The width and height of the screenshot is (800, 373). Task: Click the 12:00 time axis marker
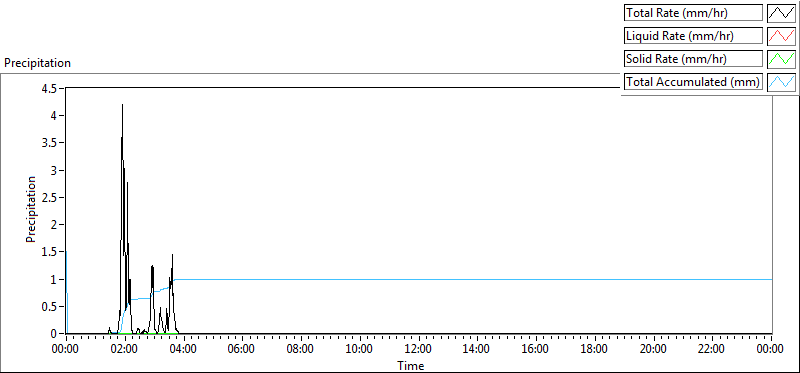tap(418, 349)
